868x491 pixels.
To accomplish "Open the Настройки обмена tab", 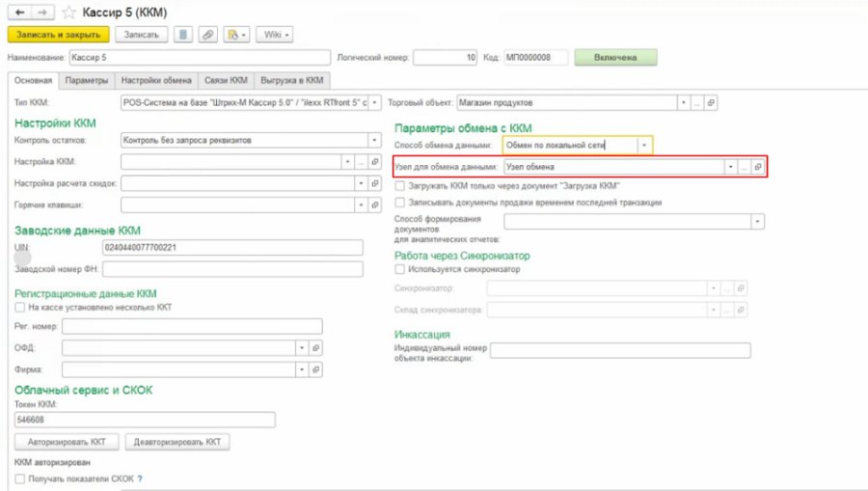I will (156, 80).
